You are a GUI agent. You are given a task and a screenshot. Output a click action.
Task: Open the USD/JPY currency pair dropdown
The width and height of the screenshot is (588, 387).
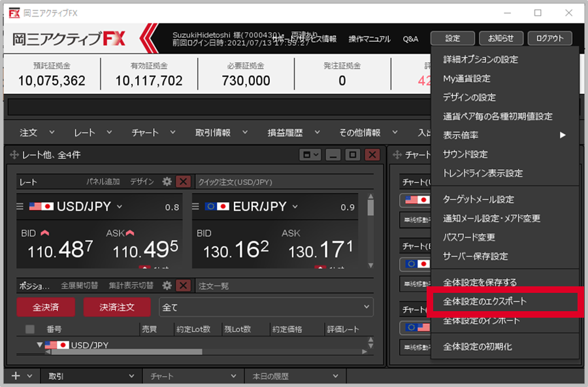(120, 207)
